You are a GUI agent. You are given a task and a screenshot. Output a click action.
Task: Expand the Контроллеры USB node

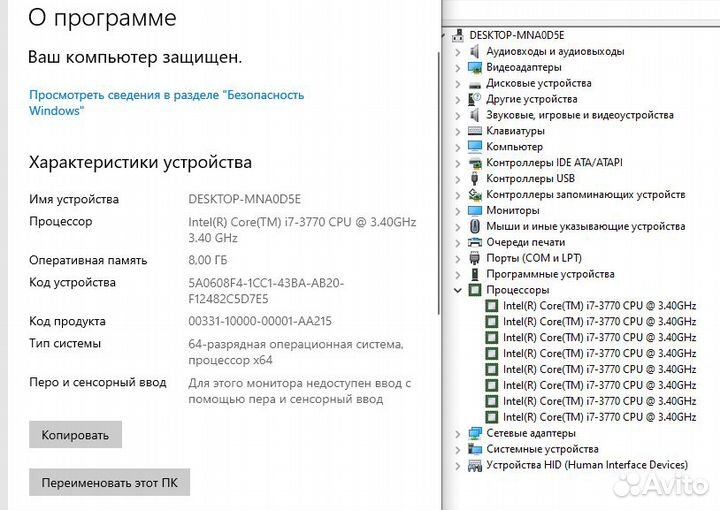pyautogui.click(x=457, y=179)
